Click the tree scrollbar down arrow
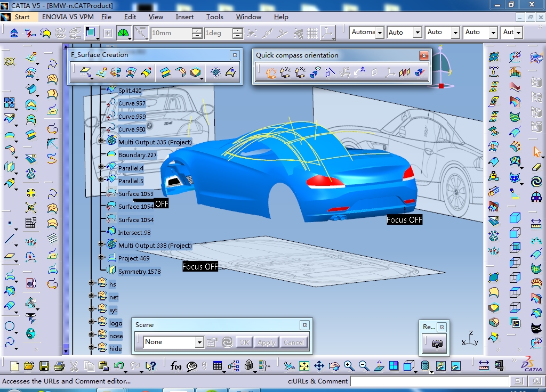546x392 pixels. 66,351
